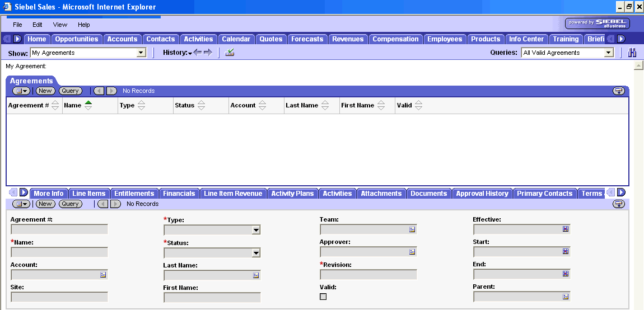Click New in Agreements list

(45, 91)
